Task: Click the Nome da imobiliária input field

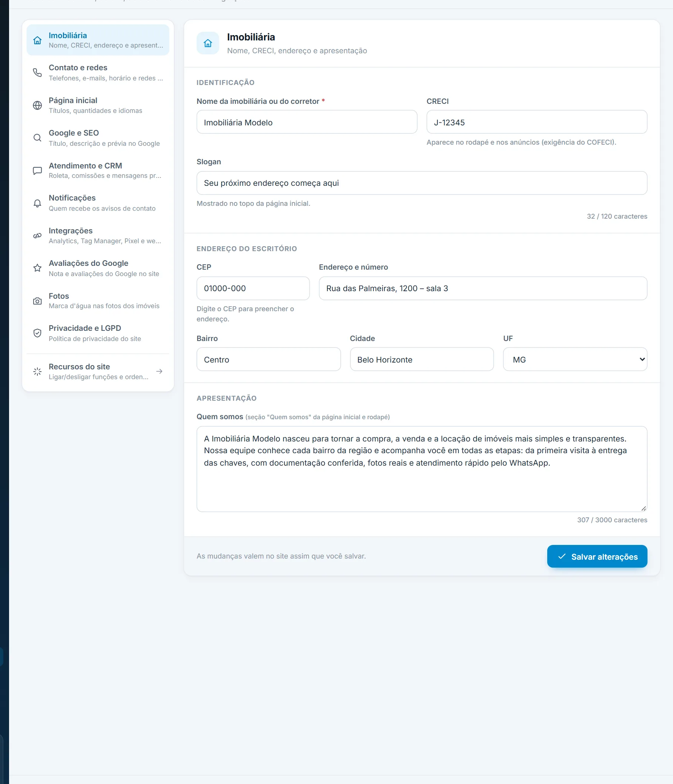Action: 306,122
